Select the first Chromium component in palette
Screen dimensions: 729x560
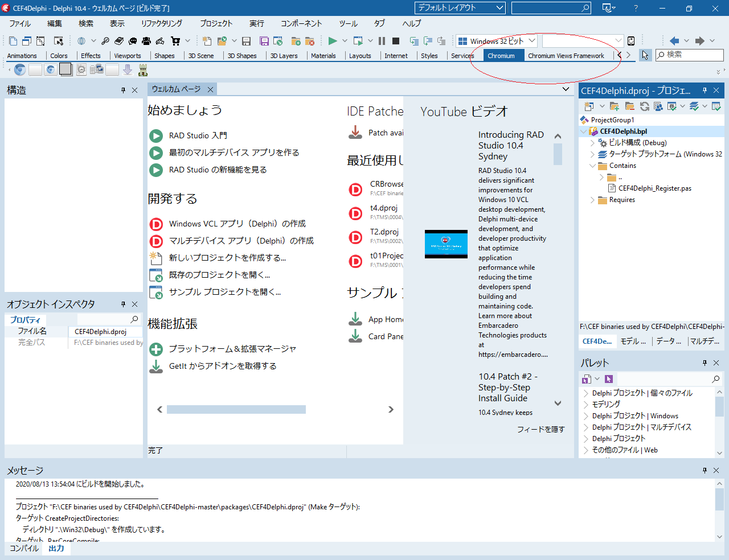(20, 69)
